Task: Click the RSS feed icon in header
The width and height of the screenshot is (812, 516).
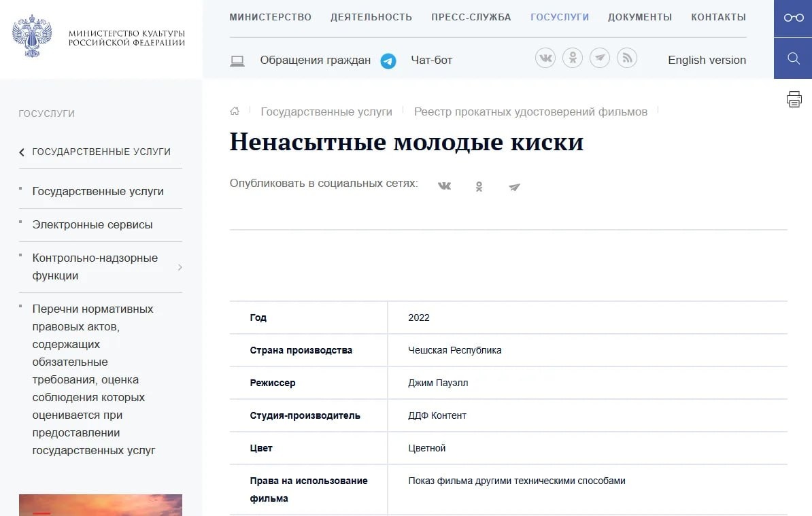Action: [x=626, y=58]
